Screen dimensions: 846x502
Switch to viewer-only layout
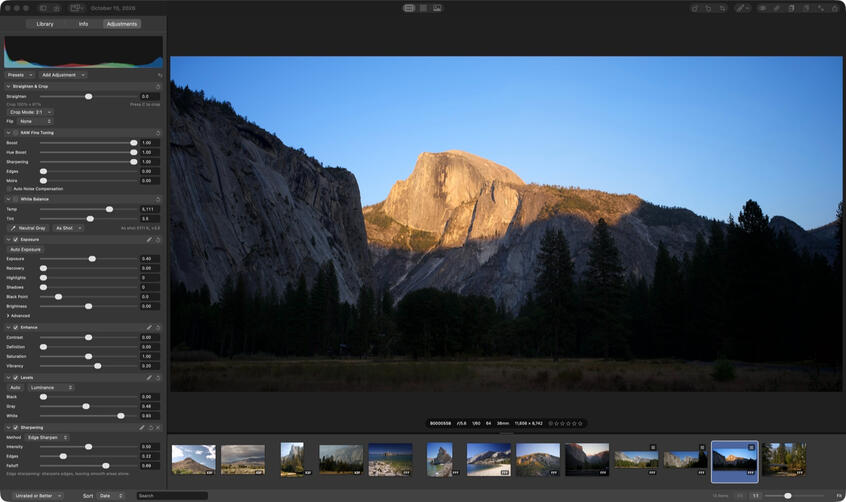tap(437, 8)
